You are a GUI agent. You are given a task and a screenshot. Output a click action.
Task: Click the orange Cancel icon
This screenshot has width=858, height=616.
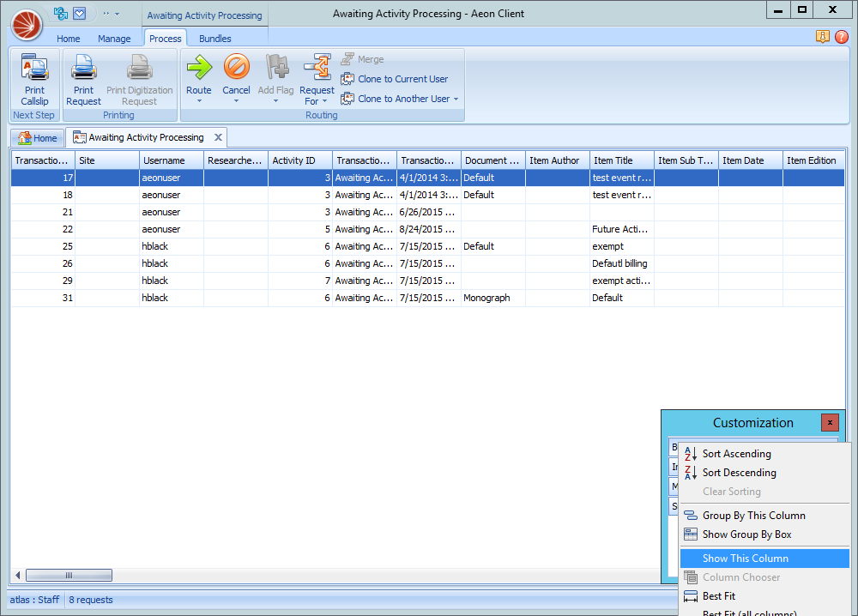236,68
